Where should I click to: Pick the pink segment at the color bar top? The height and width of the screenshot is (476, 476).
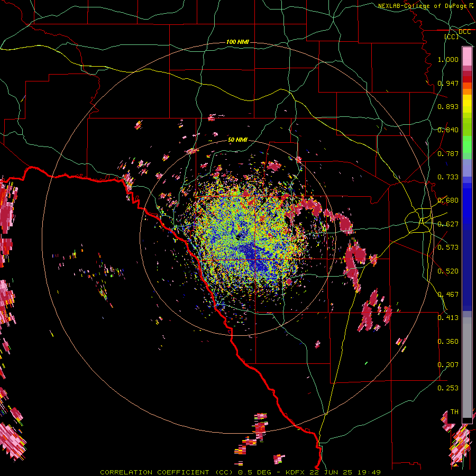pos(467,56)
